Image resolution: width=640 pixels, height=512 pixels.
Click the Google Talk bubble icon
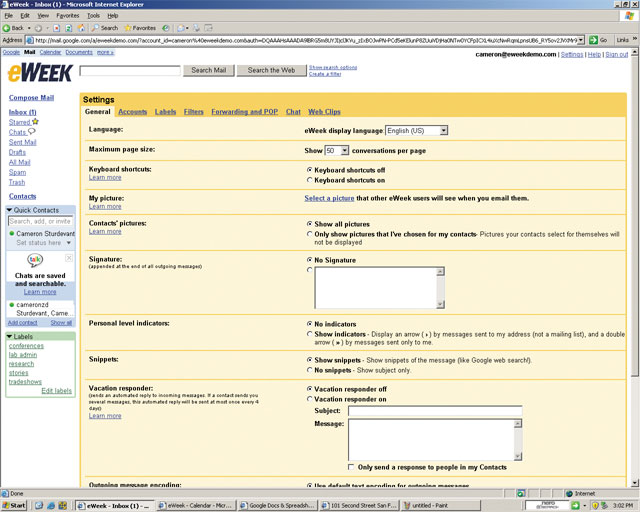coord(35,259)
